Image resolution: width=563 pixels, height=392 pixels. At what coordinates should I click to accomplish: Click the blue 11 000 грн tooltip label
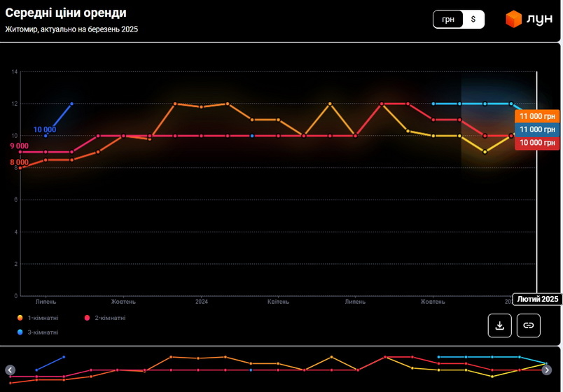[537, 129]
